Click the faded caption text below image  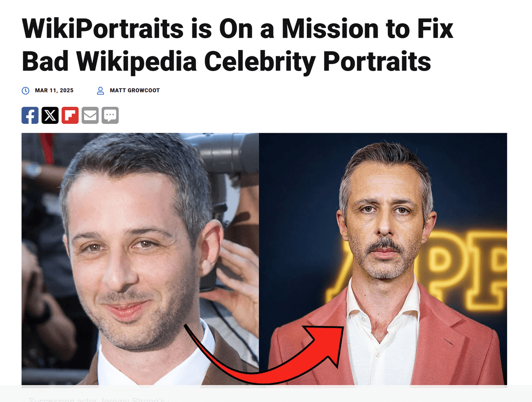pos(97,398)
